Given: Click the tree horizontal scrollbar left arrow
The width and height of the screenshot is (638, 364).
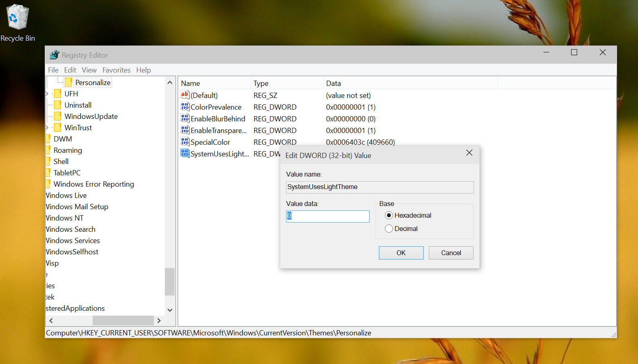Looking at the screenshot, I should click(51, 320).
